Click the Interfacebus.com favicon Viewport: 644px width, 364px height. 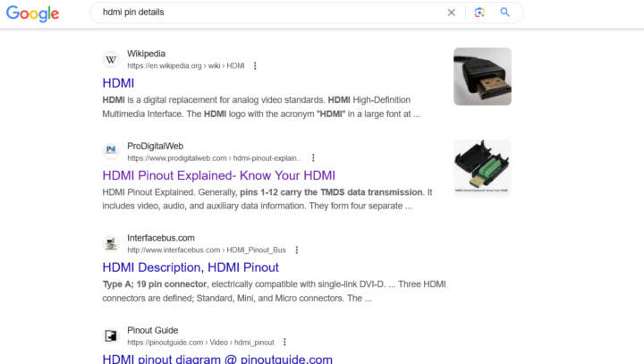(111, 243)
